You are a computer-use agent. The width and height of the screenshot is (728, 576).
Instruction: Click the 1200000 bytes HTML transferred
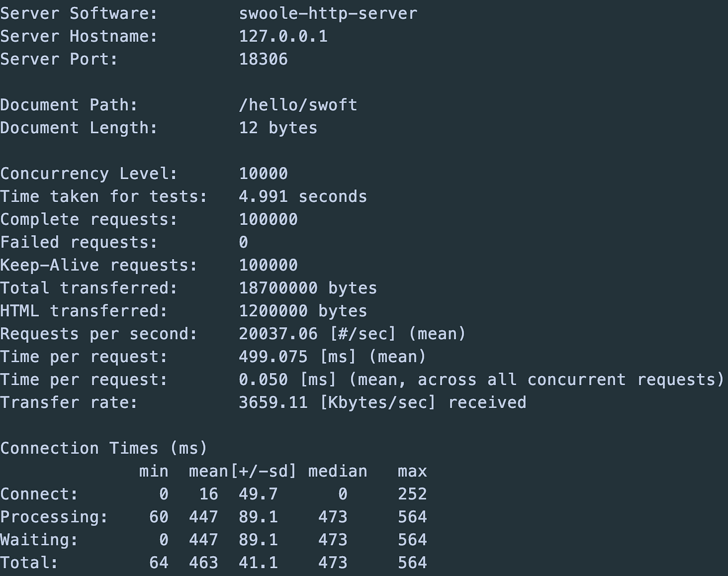[303, 311]
